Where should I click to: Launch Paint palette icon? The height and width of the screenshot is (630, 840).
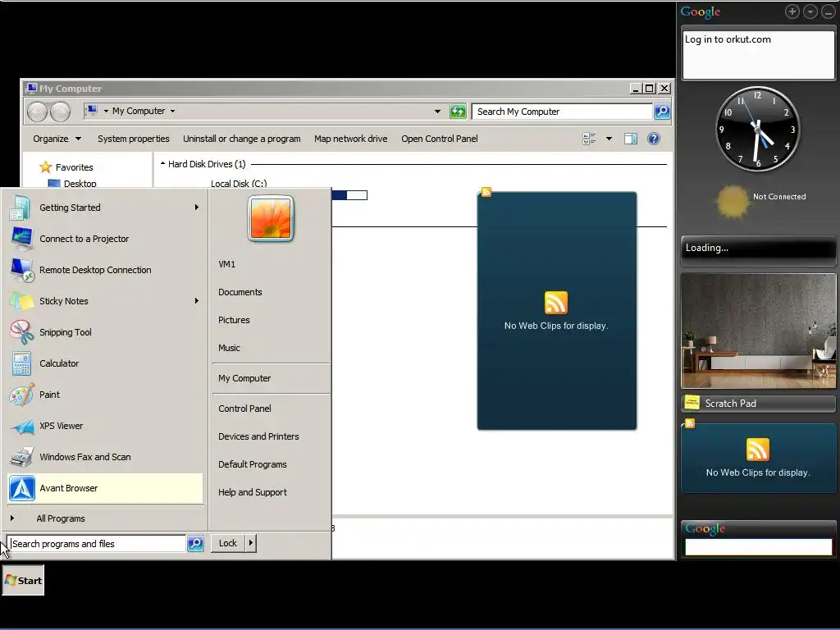21,395
